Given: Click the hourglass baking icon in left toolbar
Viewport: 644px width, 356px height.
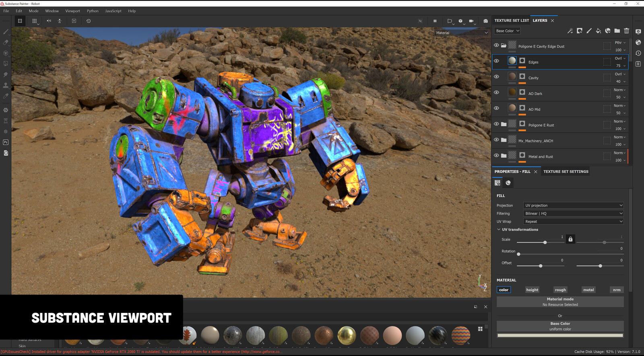Looking at the screenshot, I should 6,121.
